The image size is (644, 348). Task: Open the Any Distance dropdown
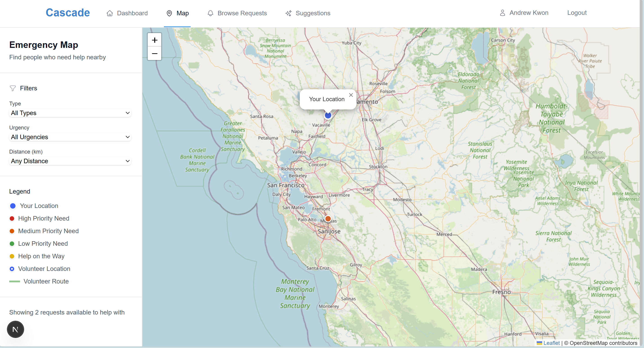tap(70, 161)
